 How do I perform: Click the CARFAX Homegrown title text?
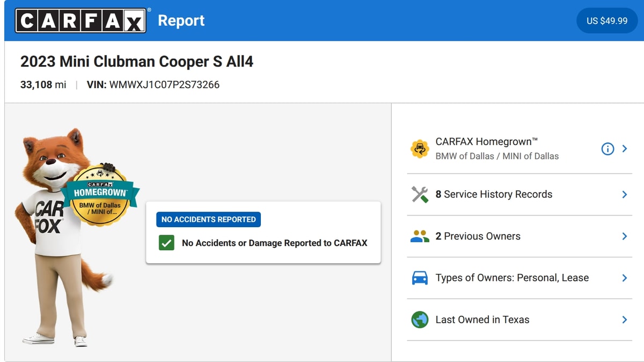pos(487,142)
